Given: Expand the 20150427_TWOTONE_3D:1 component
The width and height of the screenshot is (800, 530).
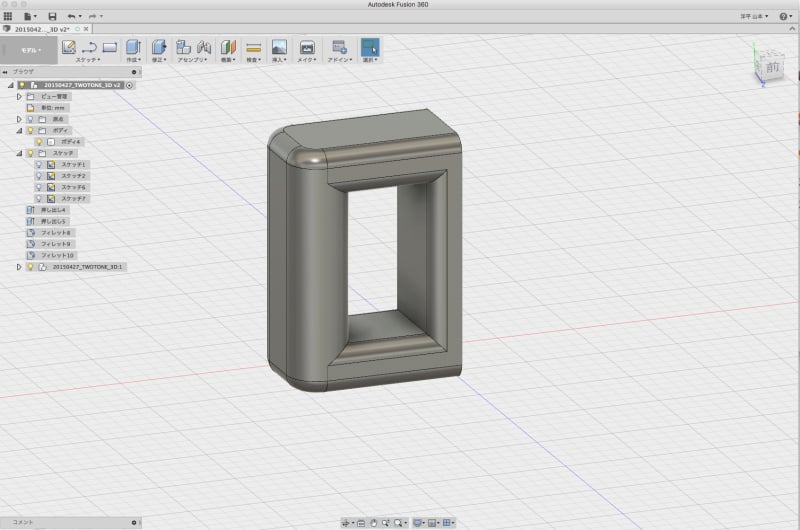Looking at the screenshot, I should 19,267.
